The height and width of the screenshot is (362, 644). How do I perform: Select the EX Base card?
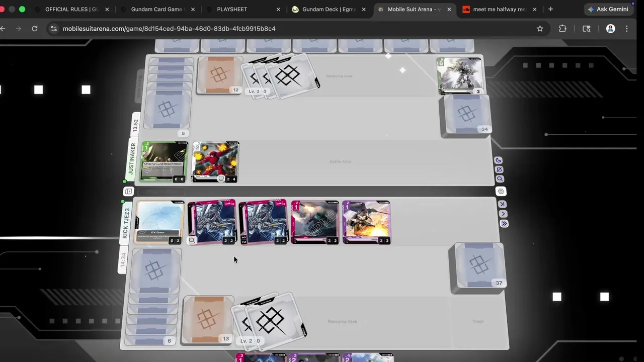click(x=159, y=223)
